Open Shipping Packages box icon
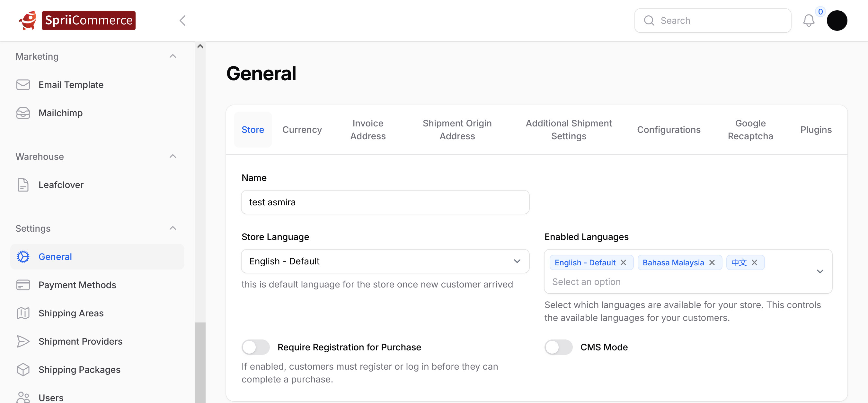Screen dimensions: 868x403 (23, 370)
